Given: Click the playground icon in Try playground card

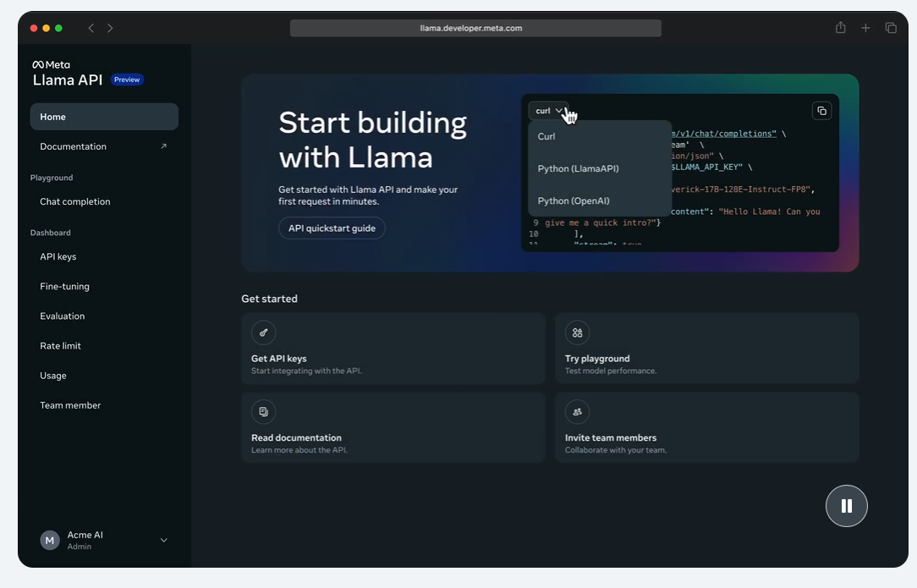Looking at the screenshot, I should click(x=577, y=332).
